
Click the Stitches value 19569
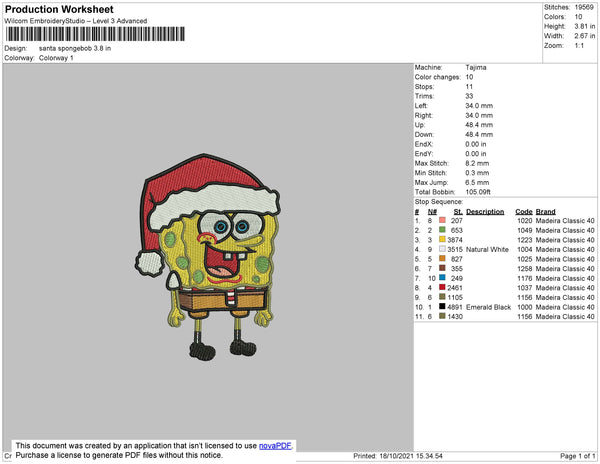coord(584,7)
